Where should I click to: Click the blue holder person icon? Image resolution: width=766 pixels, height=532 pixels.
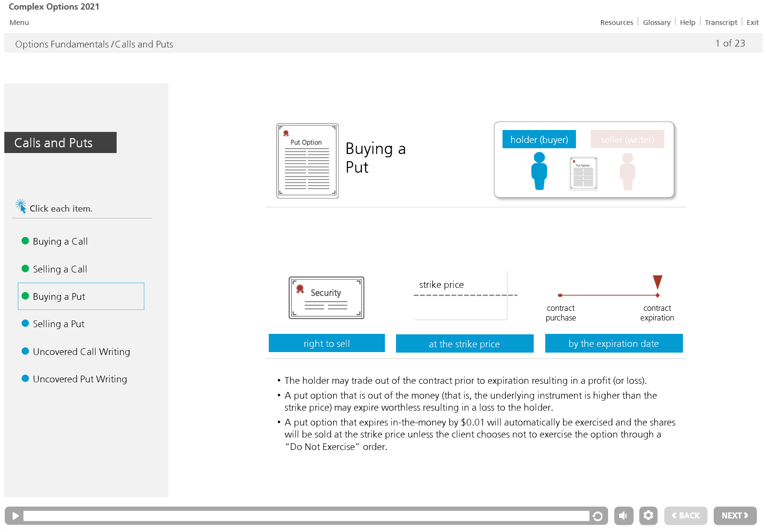(x=539, y=171)
